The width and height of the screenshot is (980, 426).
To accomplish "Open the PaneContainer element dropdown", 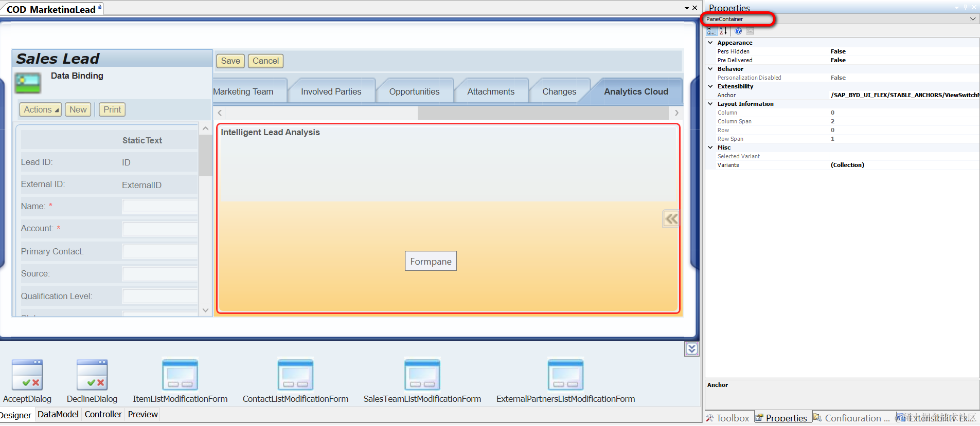I will click(x=973, y=19).
